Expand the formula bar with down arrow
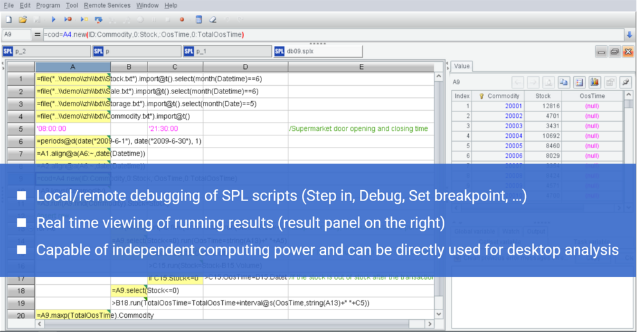644x332 pixels. 629,34
